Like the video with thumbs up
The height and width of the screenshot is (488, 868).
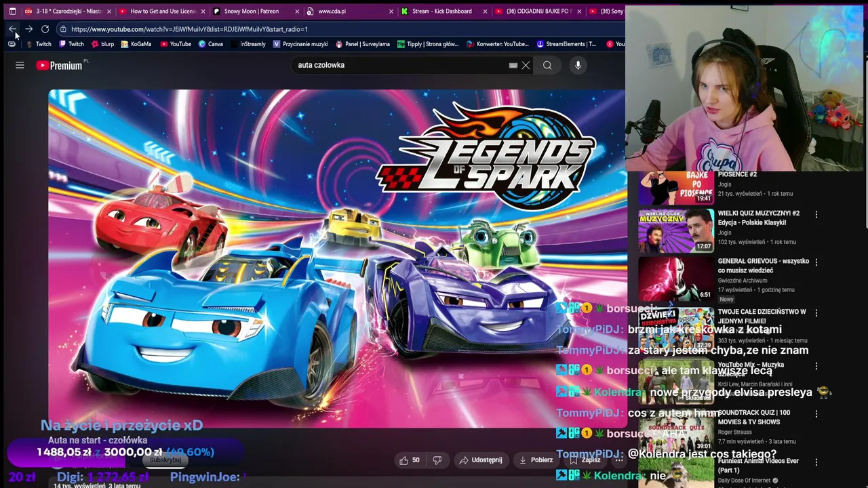pos(410,460)
